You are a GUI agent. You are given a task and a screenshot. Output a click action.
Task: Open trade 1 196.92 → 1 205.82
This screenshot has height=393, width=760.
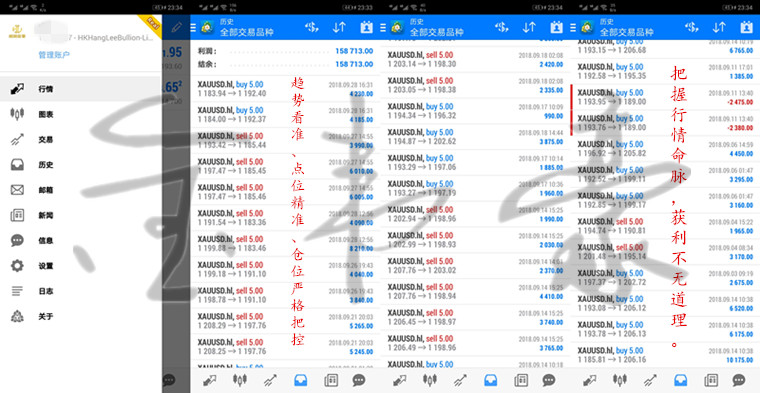point(665,149)
